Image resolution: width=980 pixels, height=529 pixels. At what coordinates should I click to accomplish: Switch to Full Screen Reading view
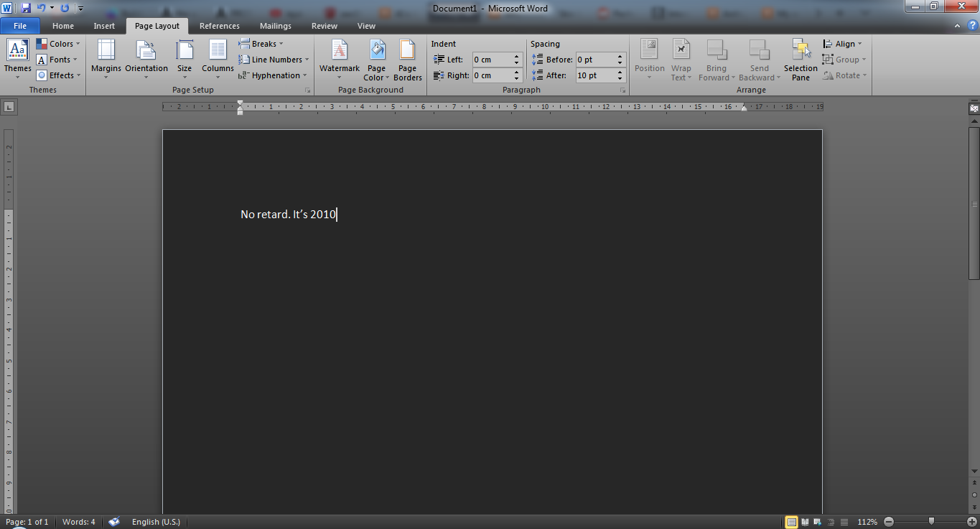coord(805,522)
